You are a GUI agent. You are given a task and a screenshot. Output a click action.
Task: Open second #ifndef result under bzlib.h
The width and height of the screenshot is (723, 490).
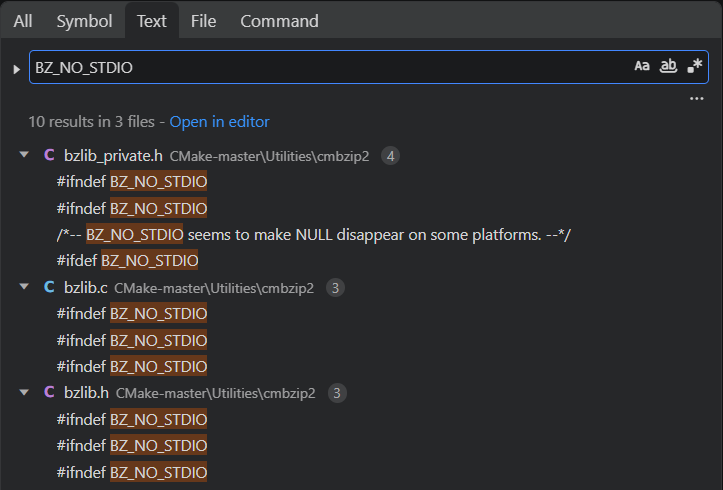[132, 445]
